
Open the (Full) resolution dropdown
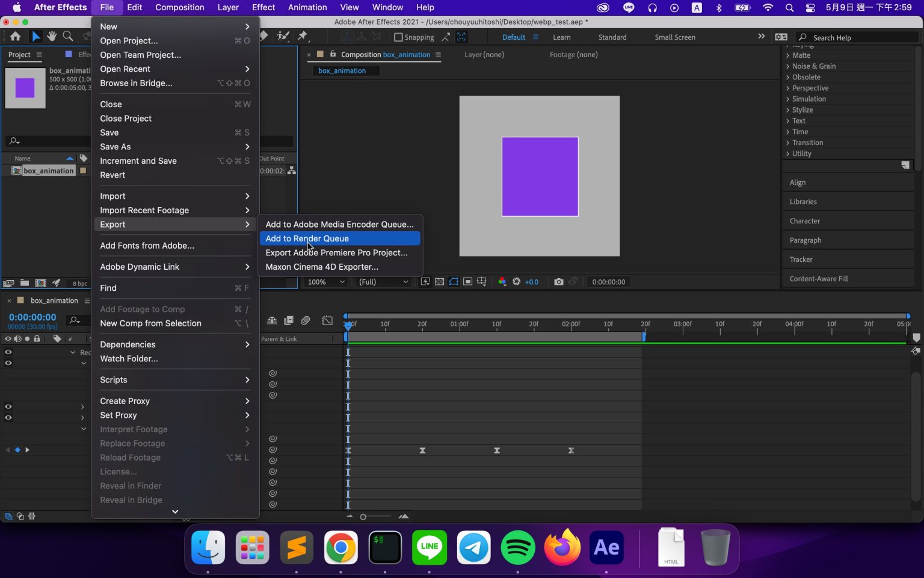point(383,282)
